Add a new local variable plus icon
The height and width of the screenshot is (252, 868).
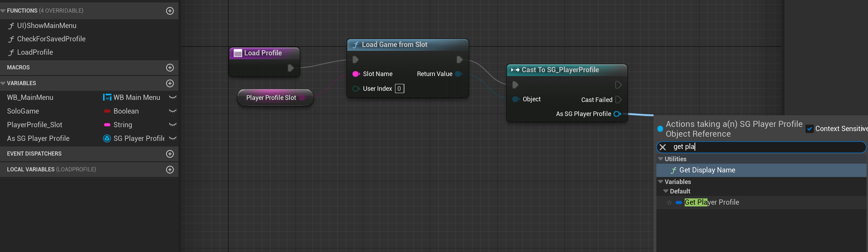(170, 170)
